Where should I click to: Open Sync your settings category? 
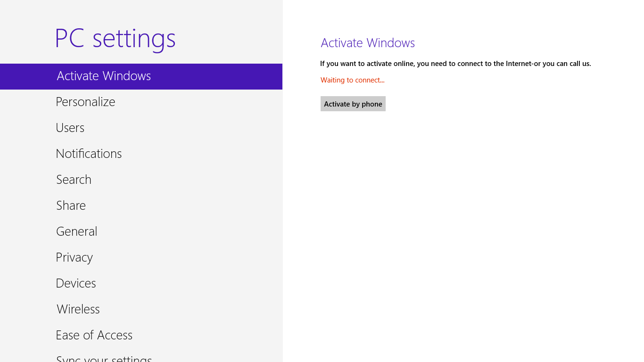click(x=141, y=356)
